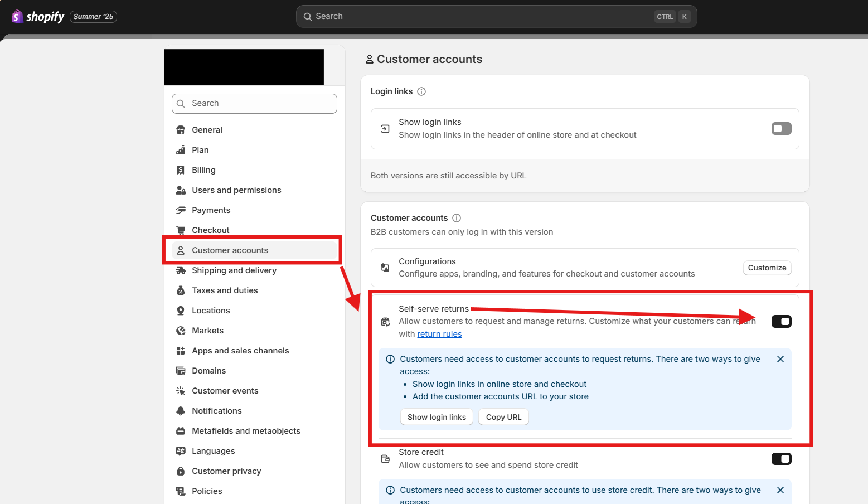Click the info icon next to Login links
The image size is (868, 504).
click(421, 91)
